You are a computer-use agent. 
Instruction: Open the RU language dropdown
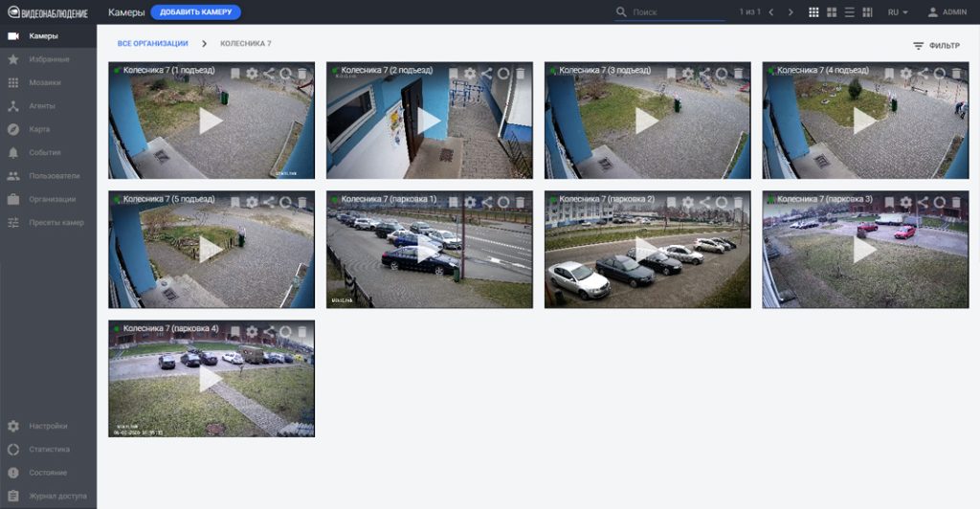898,12
